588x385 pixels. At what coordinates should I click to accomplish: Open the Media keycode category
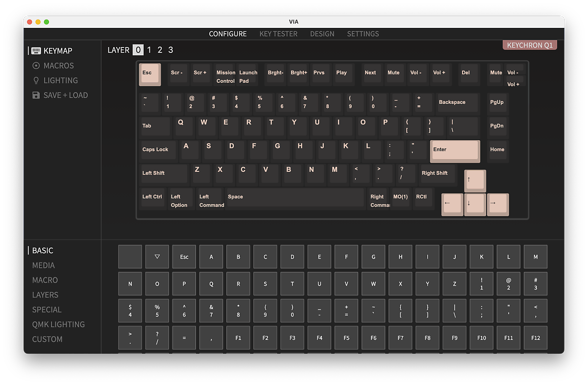(x=44, y=265)
